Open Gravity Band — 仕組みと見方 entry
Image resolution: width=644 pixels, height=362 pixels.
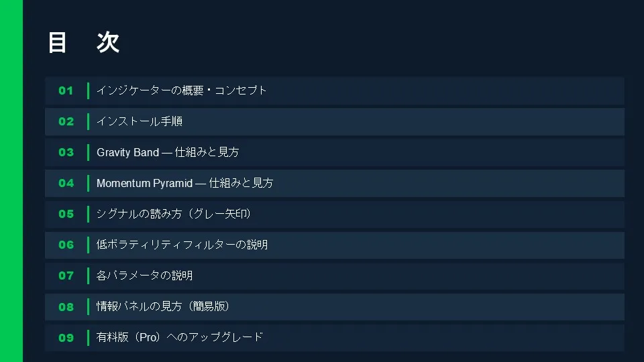point(168,152)
